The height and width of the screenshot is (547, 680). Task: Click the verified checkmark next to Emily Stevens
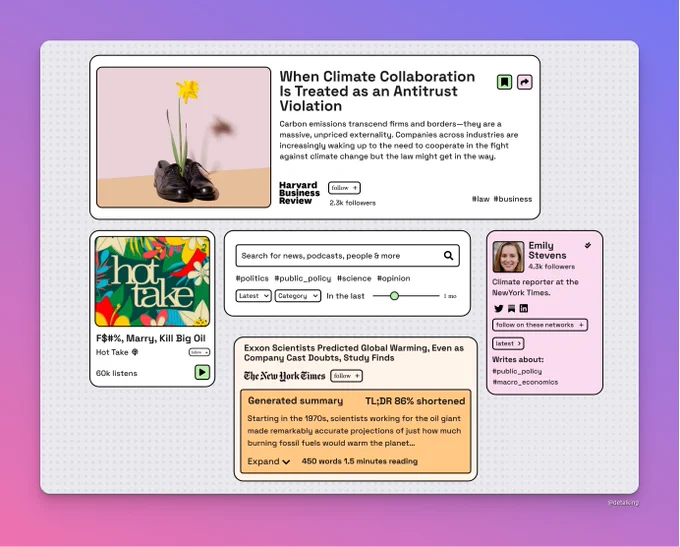coord(588,246)
